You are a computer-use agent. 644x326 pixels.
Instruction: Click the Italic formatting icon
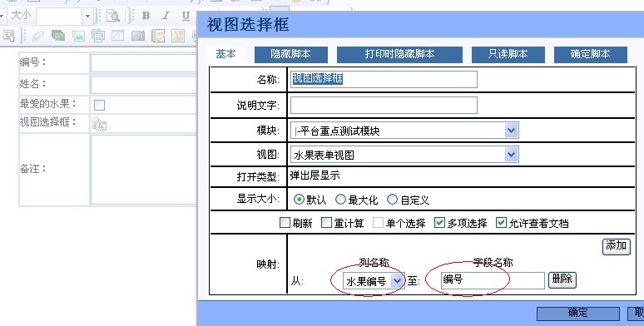(166, 16)
